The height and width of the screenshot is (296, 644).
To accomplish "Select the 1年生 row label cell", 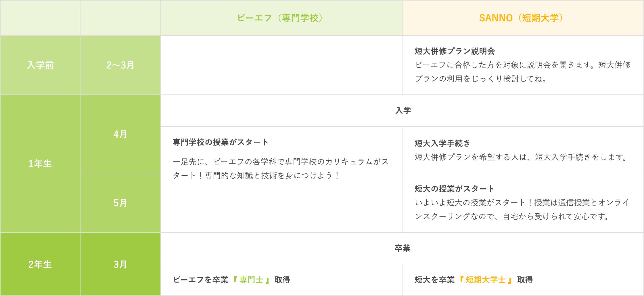I will pyautogui.click(x=40, y=164).
